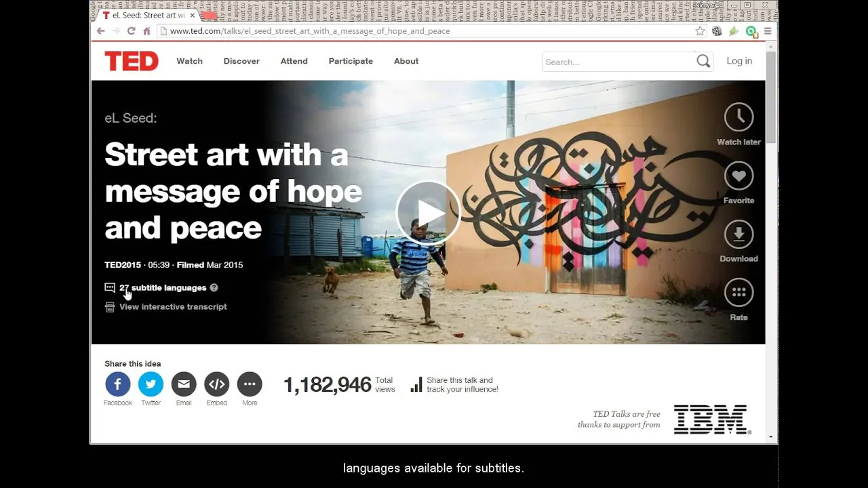
Task: Click the Download arrow icon
Action: pos(738,235)
